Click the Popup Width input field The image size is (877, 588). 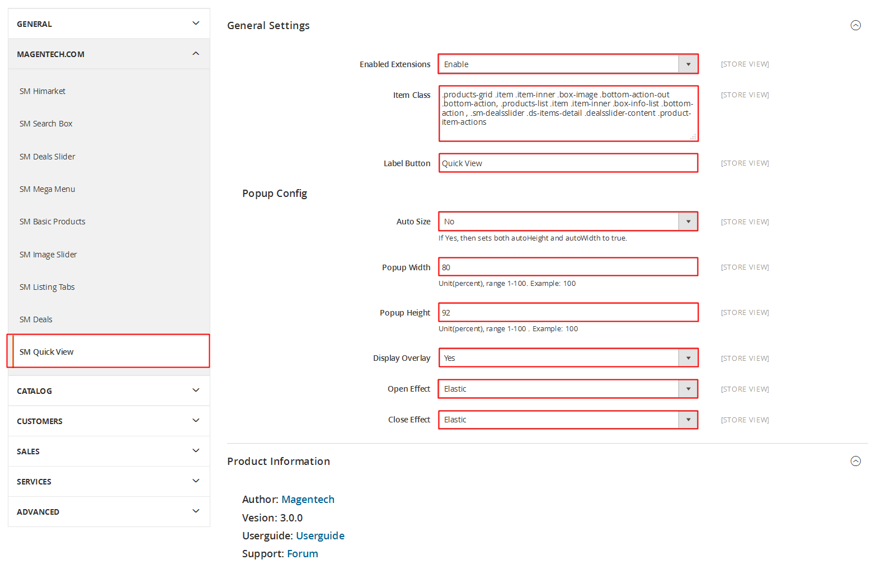(x=568, y=267)
